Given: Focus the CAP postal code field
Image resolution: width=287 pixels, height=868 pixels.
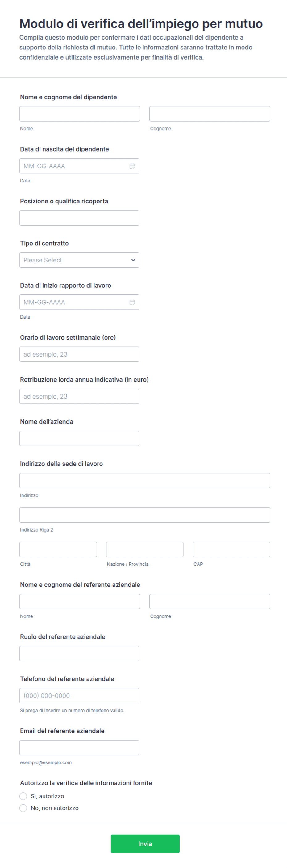Looking at the screenshot, I should coord(231,549).
